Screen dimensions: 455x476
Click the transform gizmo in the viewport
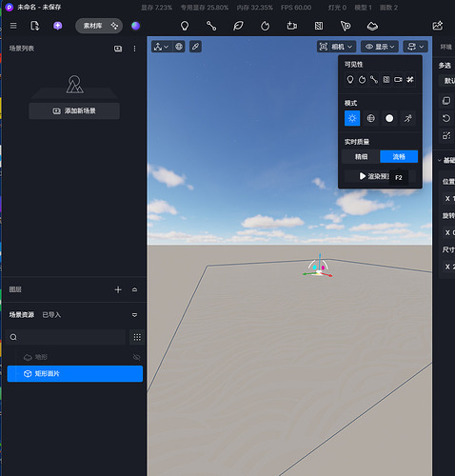[x=318, y=268]
